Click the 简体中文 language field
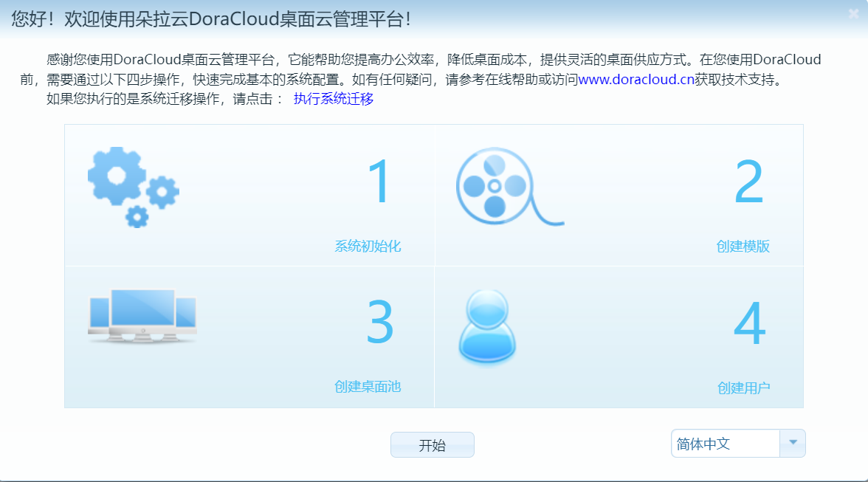Image resolution: width=868 pixels, height=482 pixels. 725,444
